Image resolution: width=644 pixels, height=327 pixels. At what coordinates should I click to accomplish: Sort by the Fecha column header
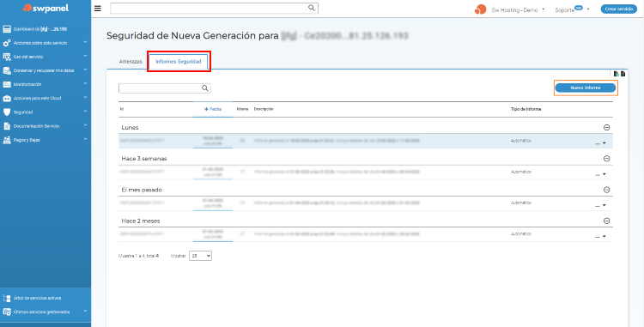213,109
